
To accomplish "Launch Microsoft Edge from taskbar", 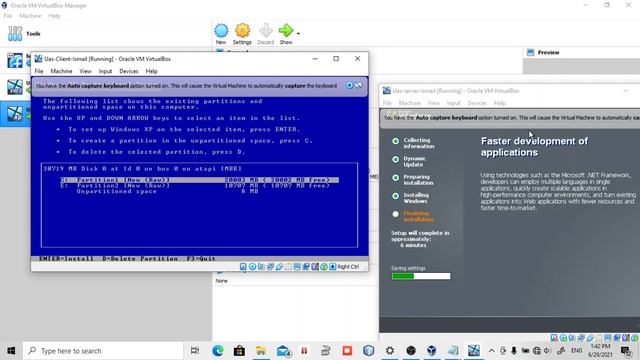I will click(x=218, y=351).
